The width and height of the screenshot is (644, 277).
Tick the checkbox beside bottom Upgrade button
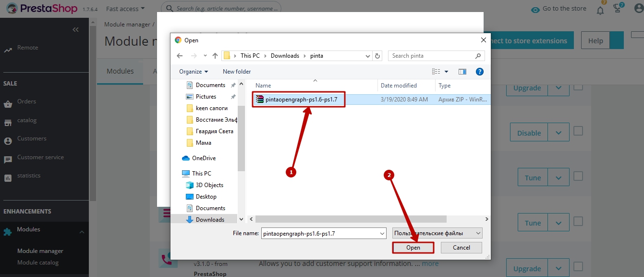[x=579, y=266]
